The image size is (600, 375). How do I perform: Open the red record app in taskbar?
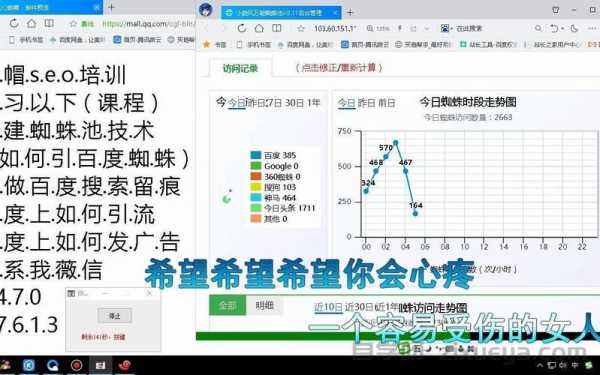click(x=76, y=365)
